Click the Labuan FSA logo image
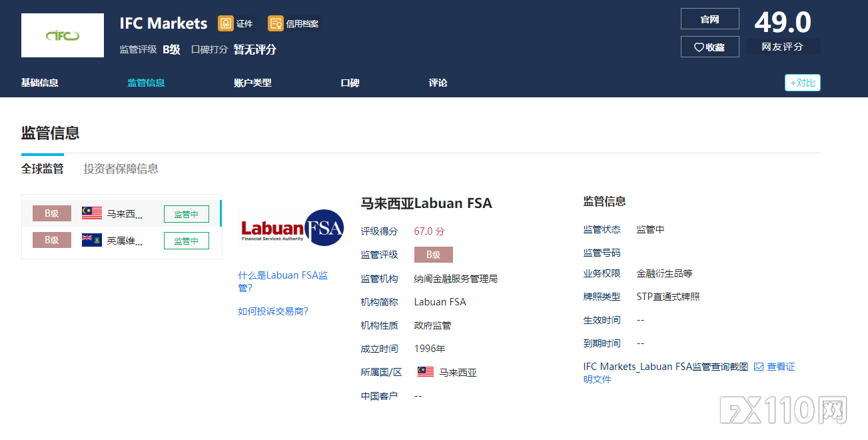This screenshot has width=868, height=440. pos(292,227)
